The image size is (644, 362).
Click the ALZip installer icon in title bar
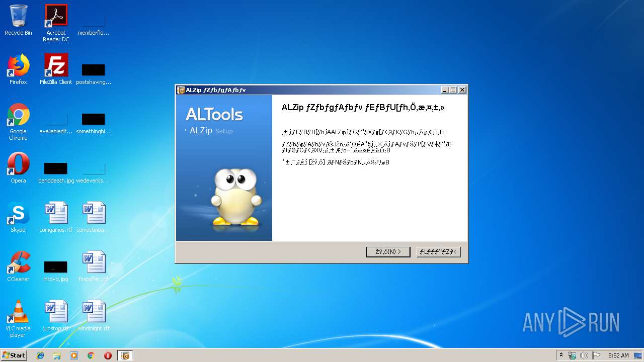pyautogui.click(x=181, y=90)
